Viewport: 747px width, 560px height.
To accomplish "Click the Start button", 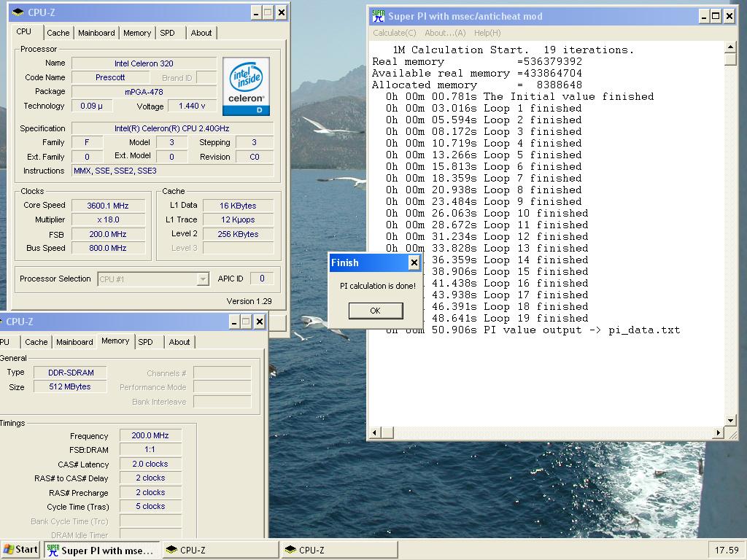I will (x=20, y=550).
